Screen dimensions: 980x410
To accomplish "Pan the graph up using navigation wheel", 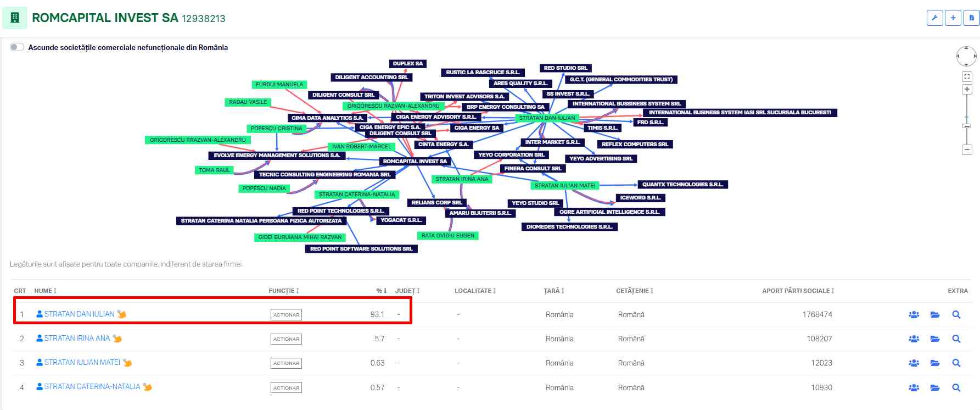I will point(966,49).
